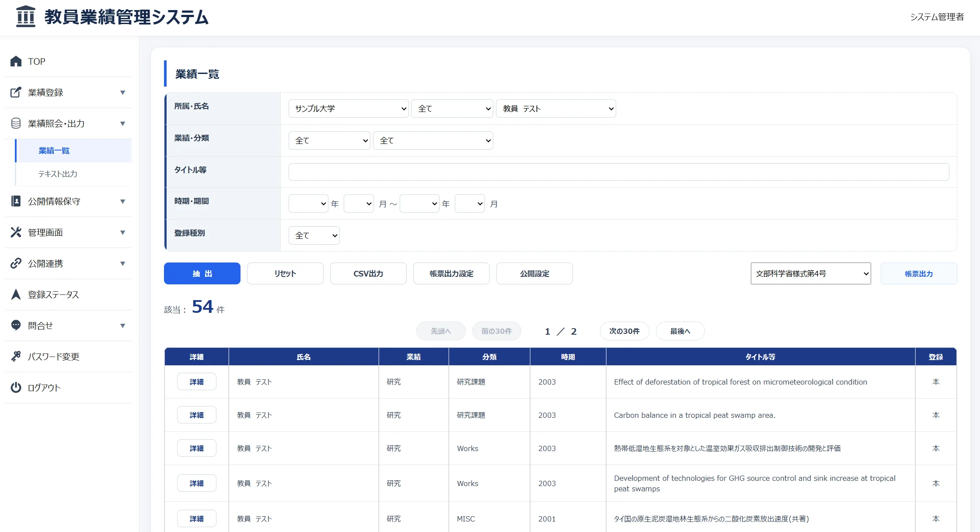980x532 pixels.
Task: Expand the 管理画面 menu arrow
Action: click(x=123, y=233)
